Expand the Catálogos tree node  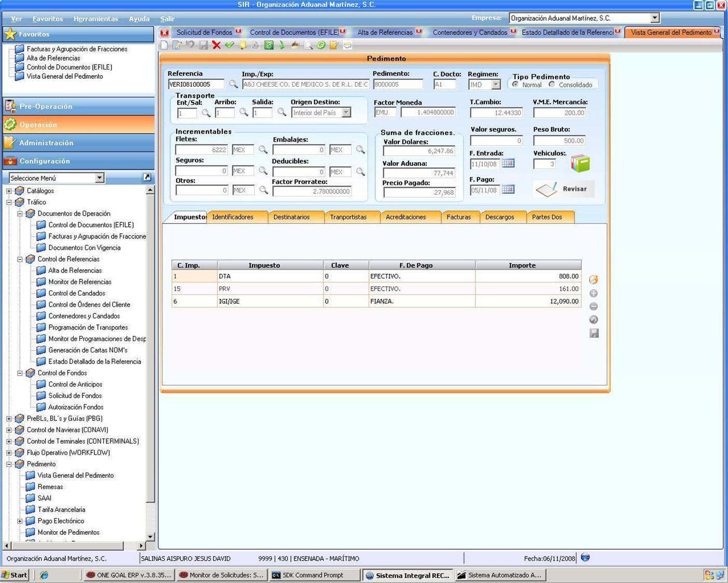[x=9, y=191]
